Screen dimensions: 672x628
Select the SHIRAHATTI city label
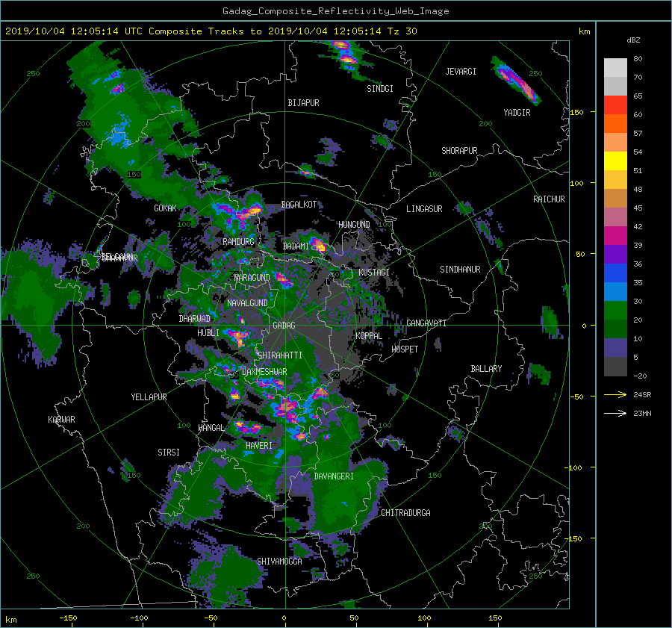280,355
